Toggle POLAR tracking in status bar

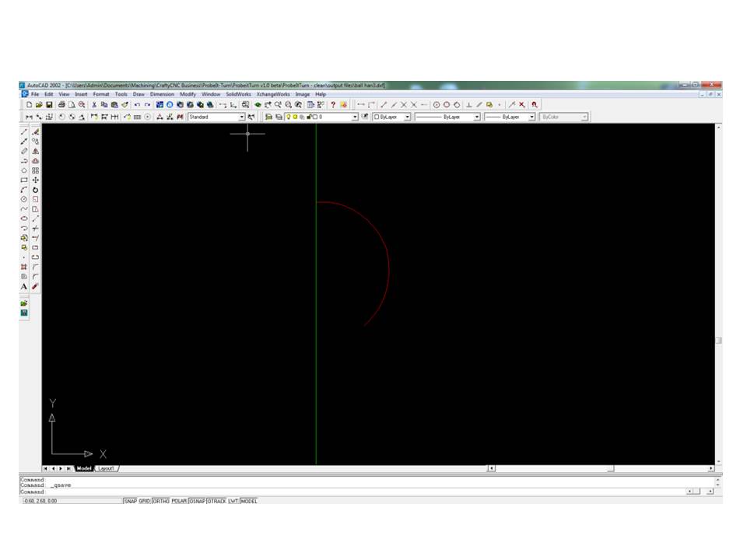(179, 501)
